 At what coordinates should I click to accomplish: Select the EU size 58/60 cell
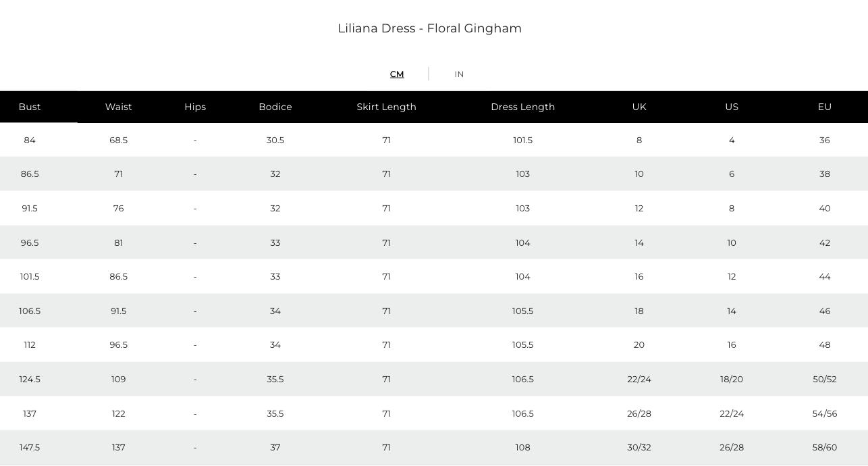(x=825, y=448)
